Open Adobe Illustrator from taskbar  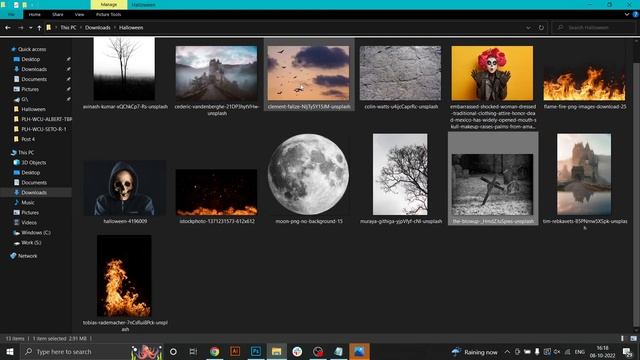pos(235,351)
